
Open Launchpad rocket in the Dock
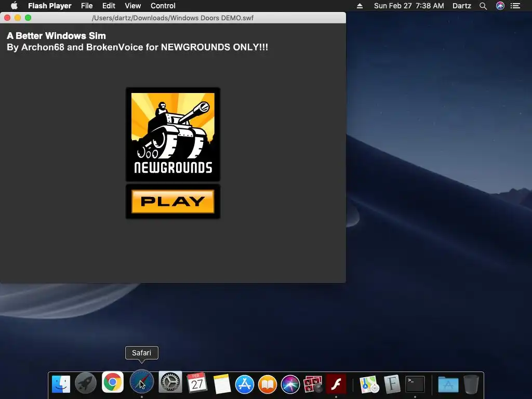pyautogui.click(x=86, y=383)
